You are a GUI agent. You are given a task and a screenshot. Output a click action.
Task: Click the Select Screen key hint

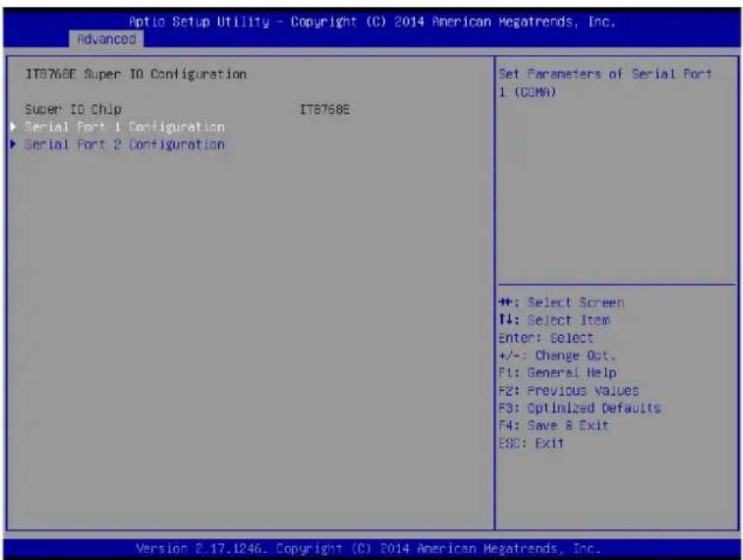(562, 302)
